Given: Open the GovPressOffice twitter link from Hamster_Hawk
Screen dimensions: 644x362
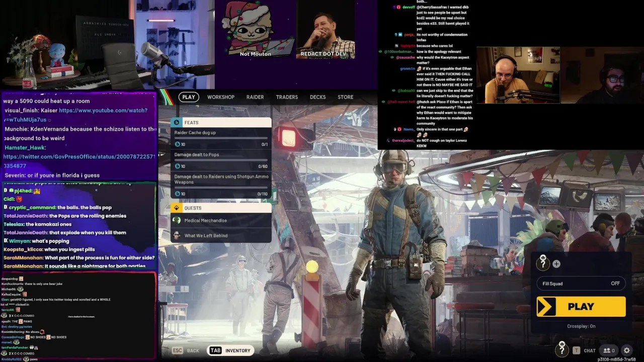Looking at the screenshot, I should [x=80, y=161].
